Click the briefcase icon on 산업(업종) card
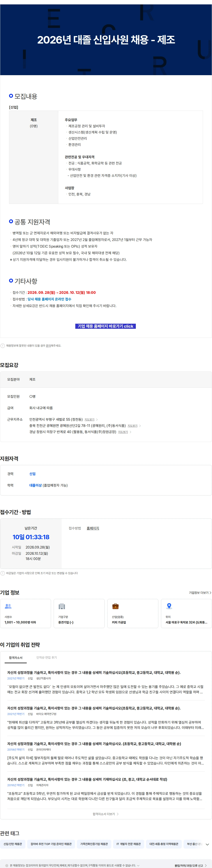212x868 pixels. [x=115, y=606]
